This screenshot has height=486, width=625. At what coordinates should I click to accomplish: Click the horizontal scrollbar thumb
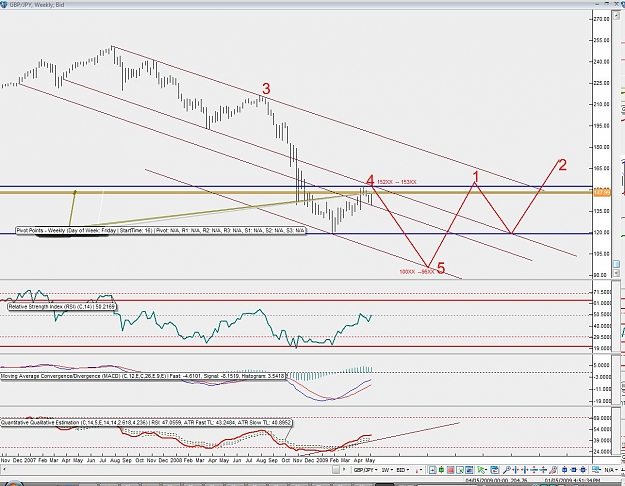336,470
